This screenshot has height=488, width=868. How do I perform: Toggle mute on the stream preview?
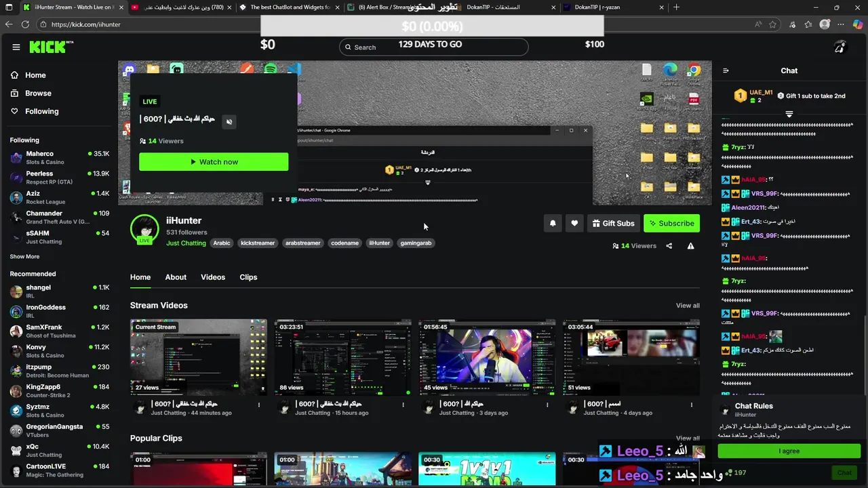229,122
